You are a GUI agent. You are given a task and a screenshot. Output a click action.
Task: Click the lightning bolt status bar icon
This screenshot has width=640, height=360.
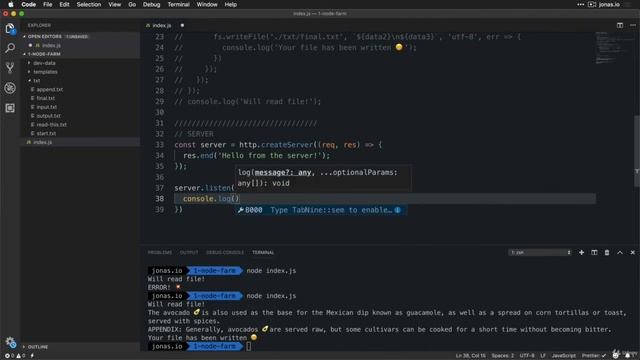coord(32,356)
